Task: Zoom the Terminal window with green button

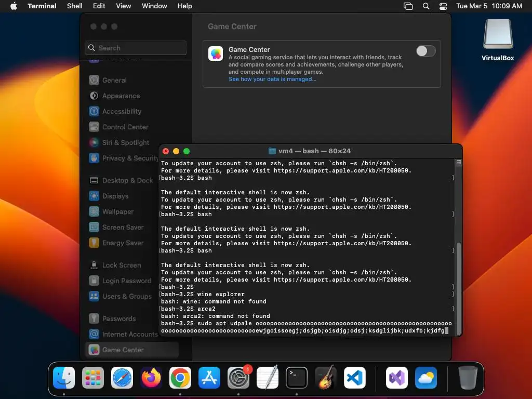Action: pyautogui.click(x=187, y=151)
